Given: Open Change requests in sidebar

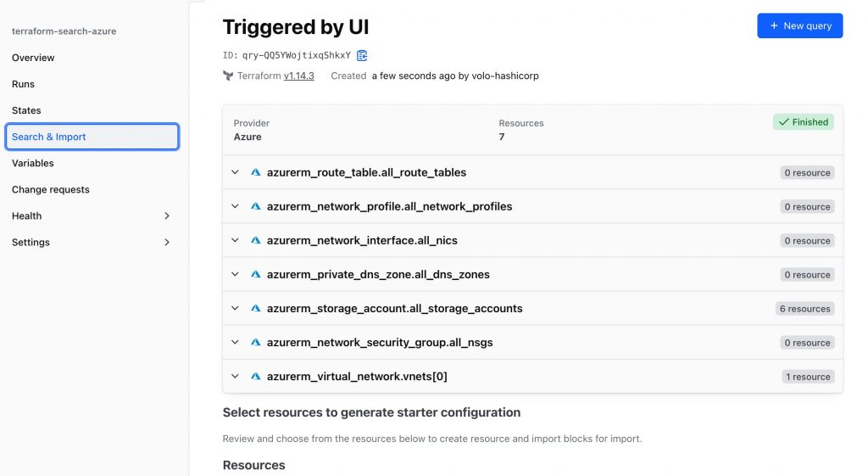Looking at the screenshot, I should pos(50,189).
